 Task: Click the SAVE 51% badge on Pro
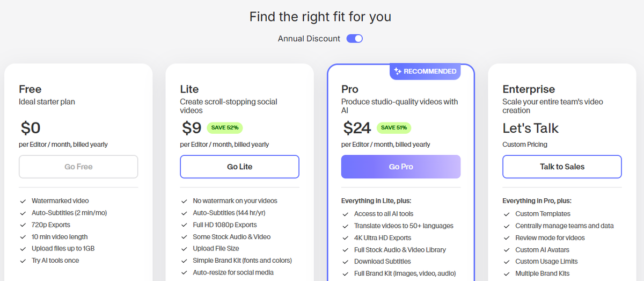coord(394,128)
